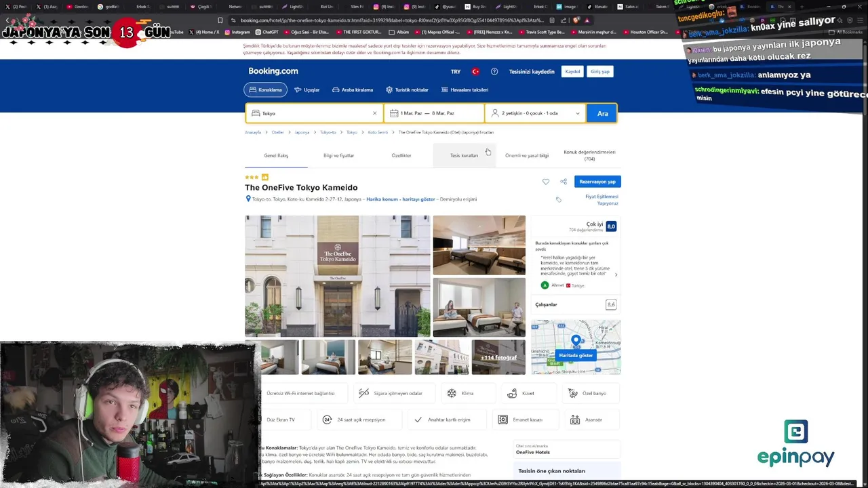Click the calendar icon in date field
The image size is (868, 488).
(394, 113)
